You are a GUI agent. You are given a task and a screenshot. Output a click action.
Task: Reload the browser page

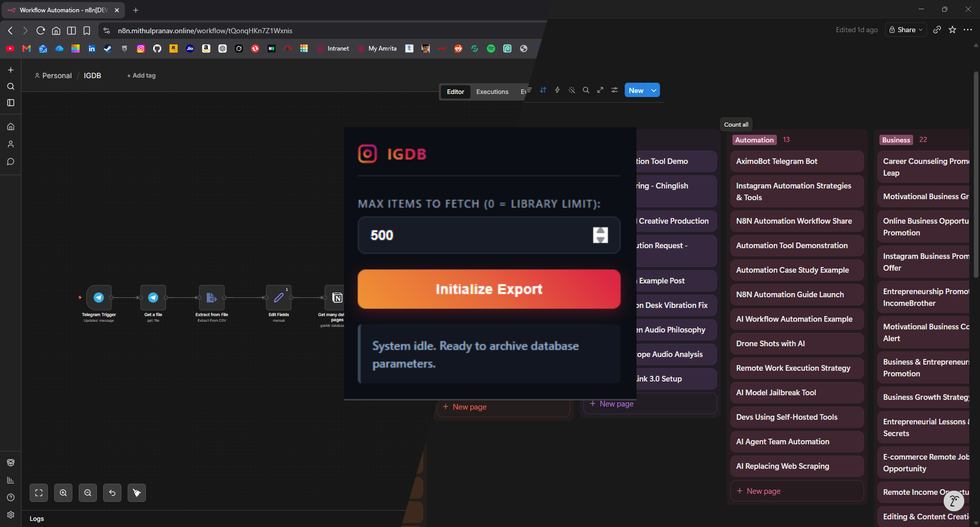(x=41, y=31)
